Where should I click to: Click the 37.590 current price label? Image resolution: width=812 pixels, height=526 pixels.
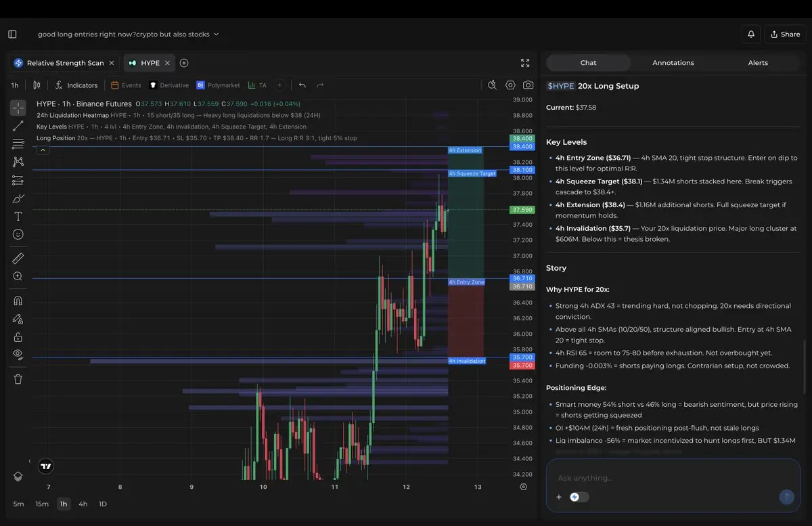click(x=522, y=210)
